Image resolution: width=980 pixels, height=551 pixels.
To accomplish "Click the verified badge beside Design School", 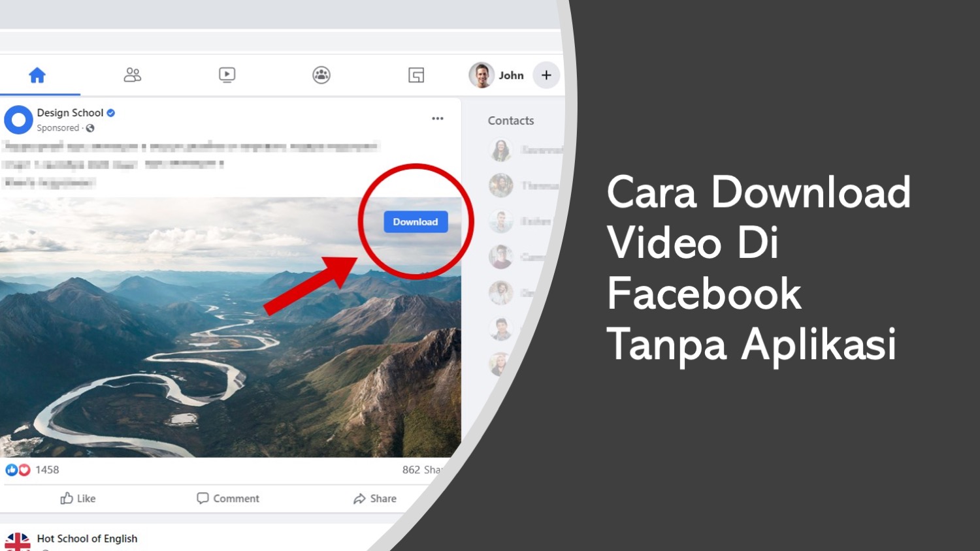I will [111, 113].
